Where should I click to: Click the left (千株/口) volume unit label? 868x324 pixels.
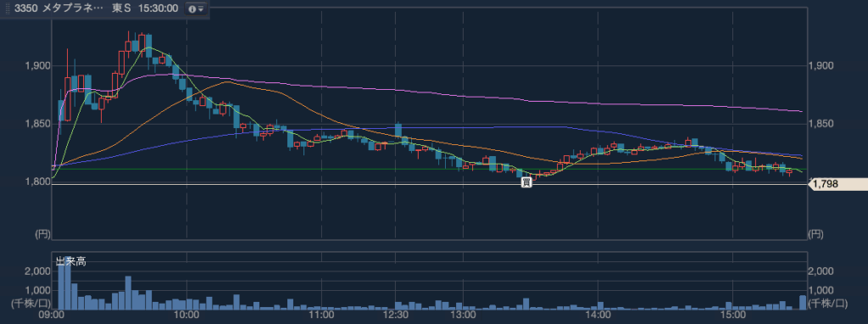[x=31, y=303]
